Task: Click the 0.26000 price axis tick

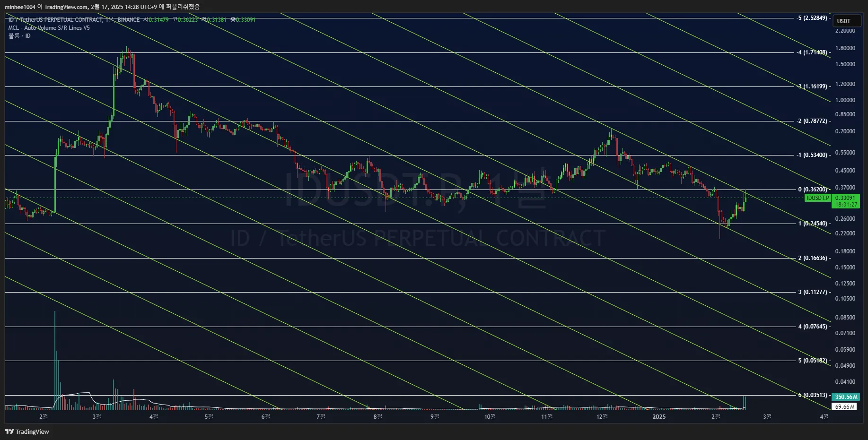Action: (x=845, y=219)
